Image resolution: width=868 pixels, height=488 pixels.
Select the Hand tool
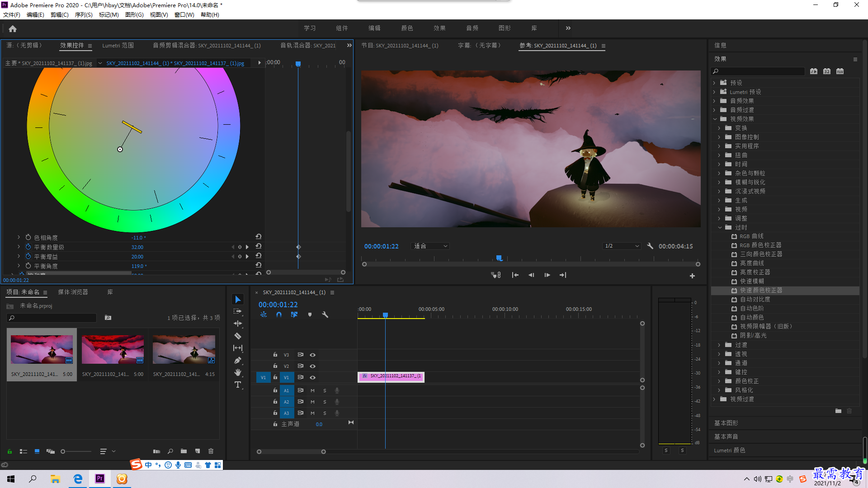238,372
